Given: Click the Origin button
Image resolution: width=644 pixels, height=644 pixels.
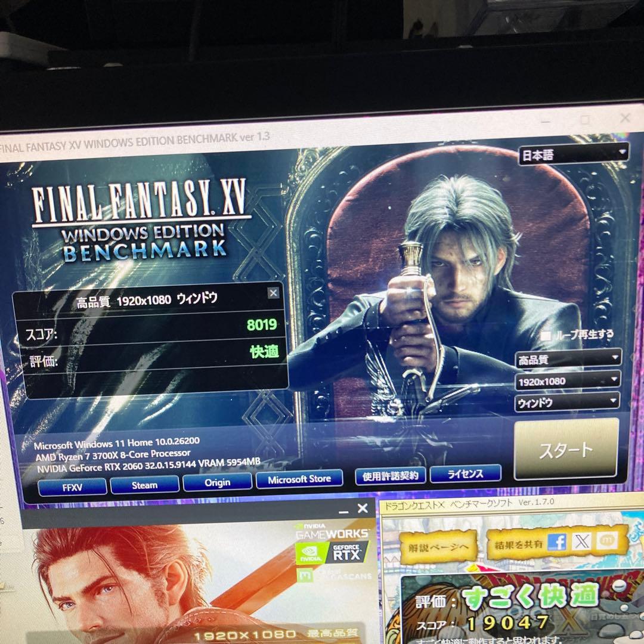Looking at the screenshot, I should tap(217, 482).
